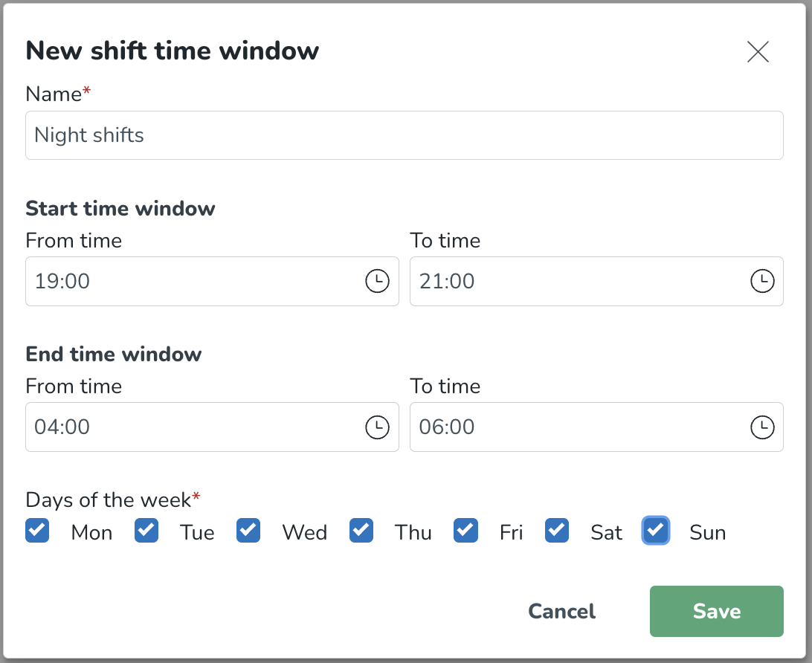Uncheck the Mon checkbox

point(37,531)
